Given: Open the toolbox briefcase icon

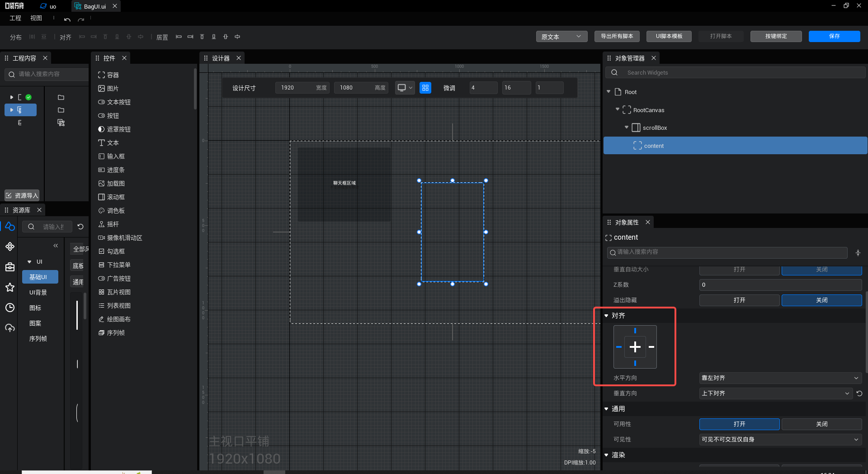Looking at the screenshot, I should [x=10, y=267].
